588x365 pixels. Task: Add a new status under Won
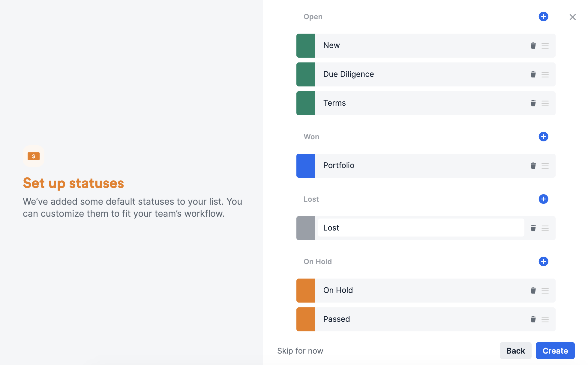(543, 137)
